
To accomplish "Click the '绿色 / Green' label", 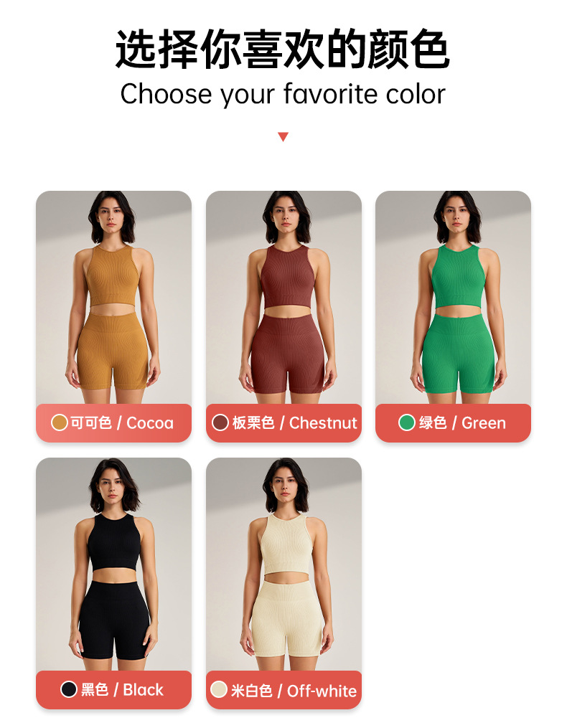I will (462, 423).
